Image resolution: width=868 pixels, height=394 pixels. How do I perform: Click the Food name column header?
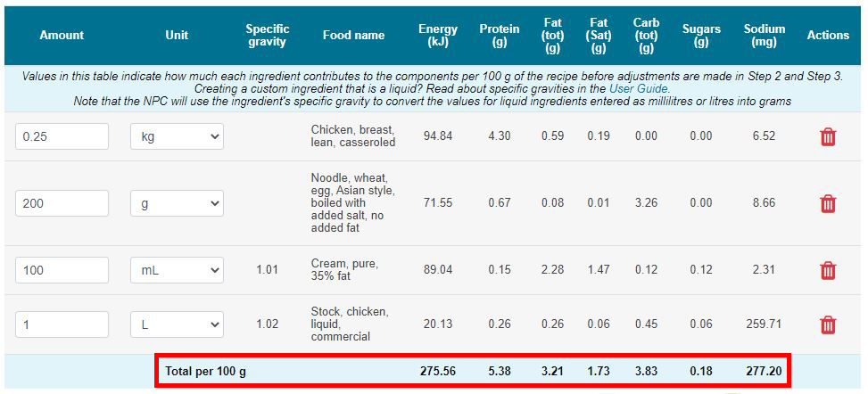point(353,36)
